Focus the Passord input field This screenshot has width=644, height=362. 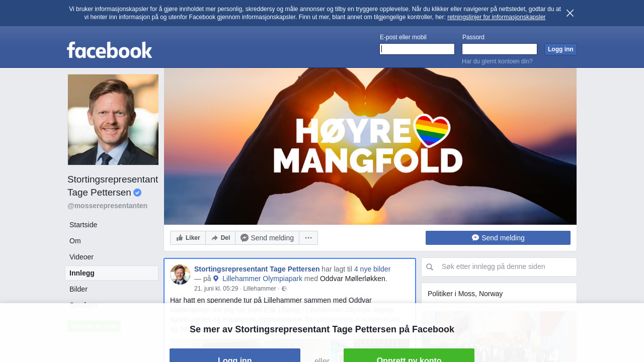click(x=500, y=49)
